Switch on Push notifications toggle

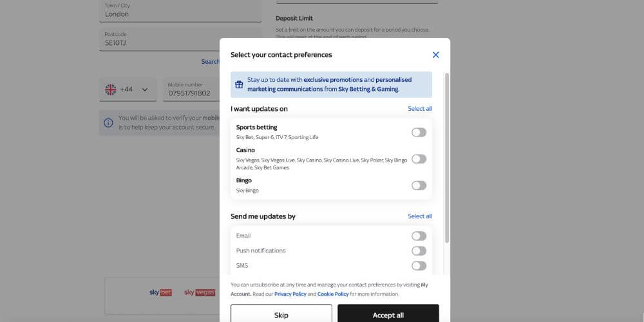click(x=419, y=251)
